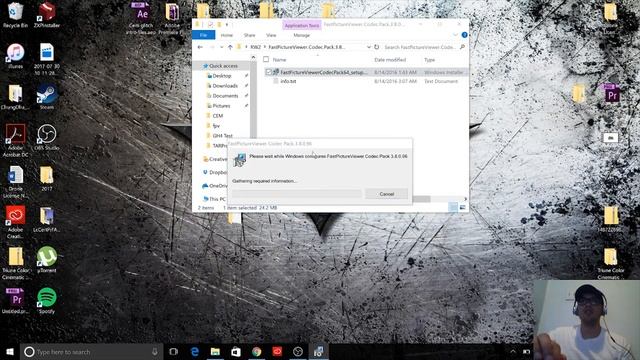Open OBS Studio from the taskbar
Image resolution: width=640 pixels, height=360 pixels.
(x=298, y=351)
